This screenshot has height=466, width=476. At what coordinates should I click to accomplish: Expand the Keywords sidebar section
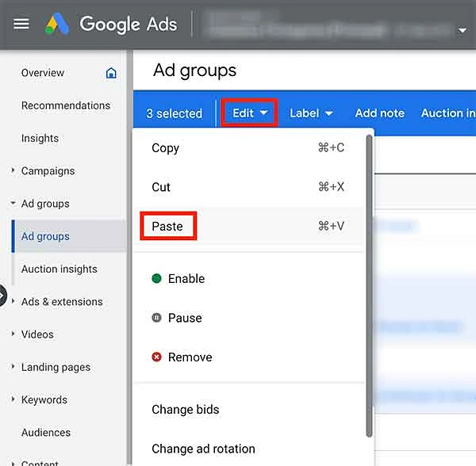coord(13,399)
